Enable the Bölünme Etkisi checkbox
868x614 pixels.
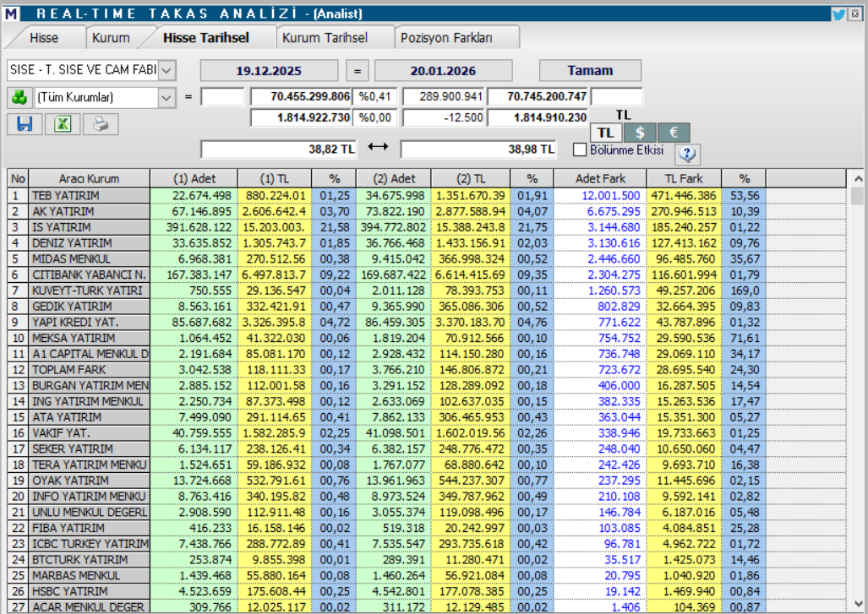click(580, 150)
